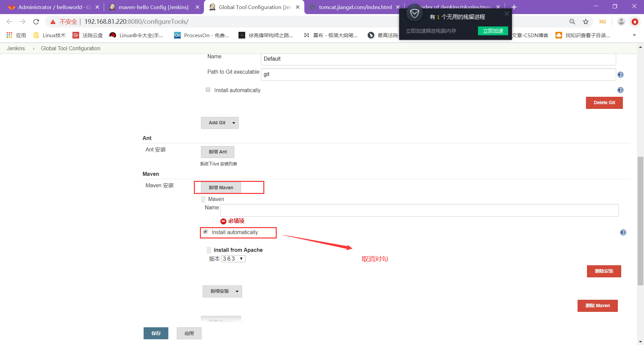
Task: Click the 新增 Ant button
Action: coord(218,152)
